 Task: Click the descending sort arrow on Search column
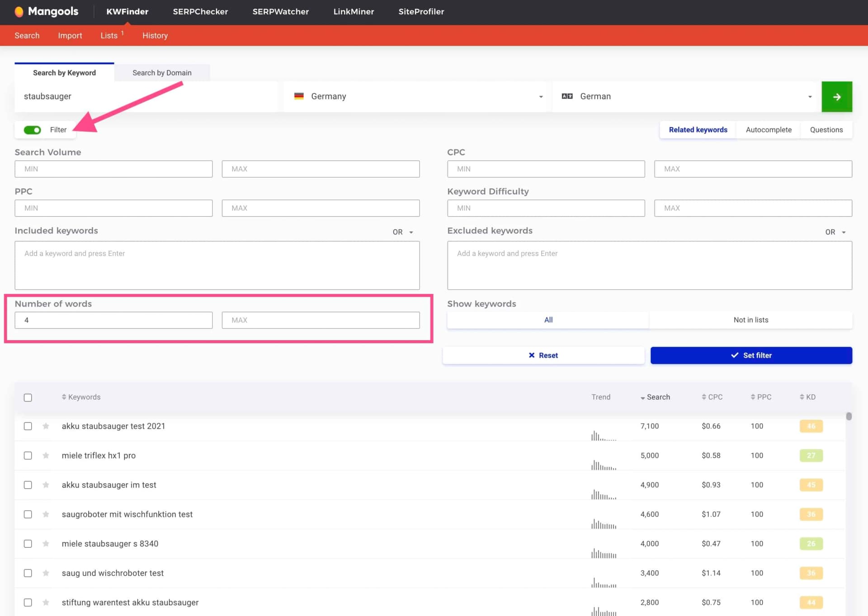point(643,398)
